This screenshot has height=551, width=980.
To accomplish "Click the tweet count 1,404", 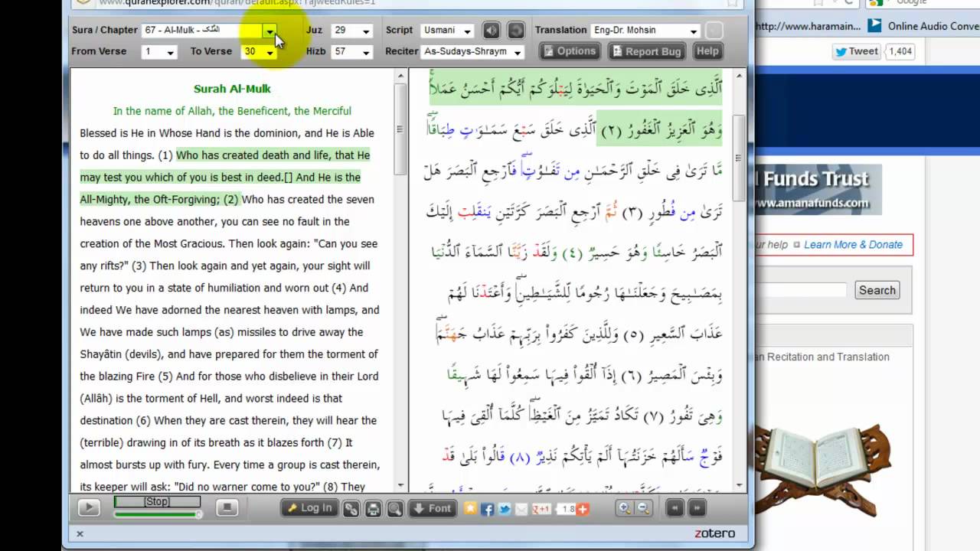I will (900, 51).
